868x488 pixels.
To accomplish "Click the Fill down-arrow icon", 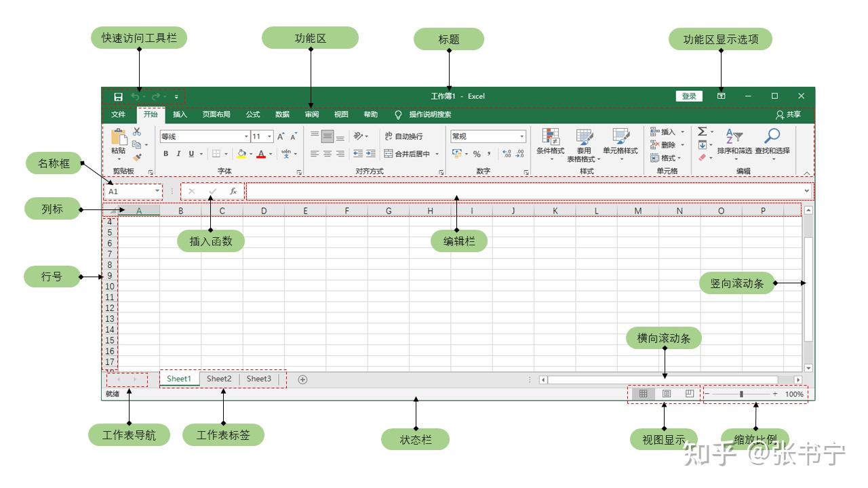I will [x=703, y=144].
